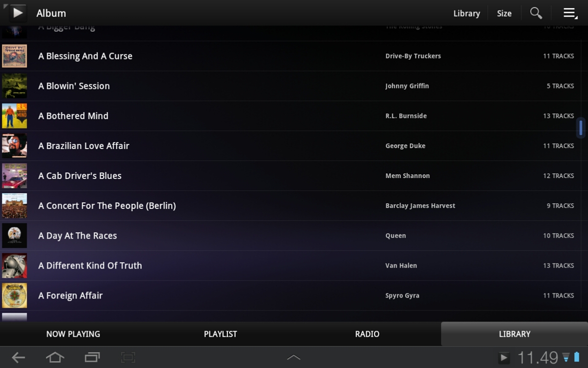Open the Size option in top bar
This screenshot has width=588, height=368.
click(504, 13)
